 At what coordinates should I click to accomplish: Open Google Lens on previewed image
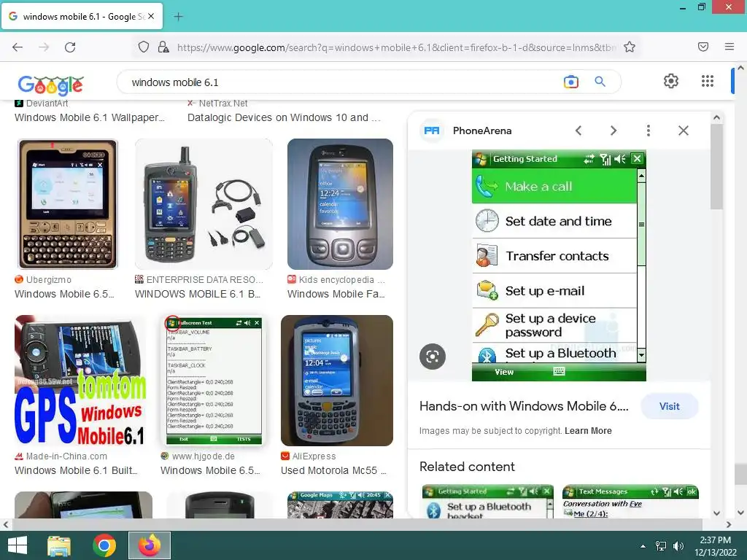pyautogui.click(x=433, y=356)
